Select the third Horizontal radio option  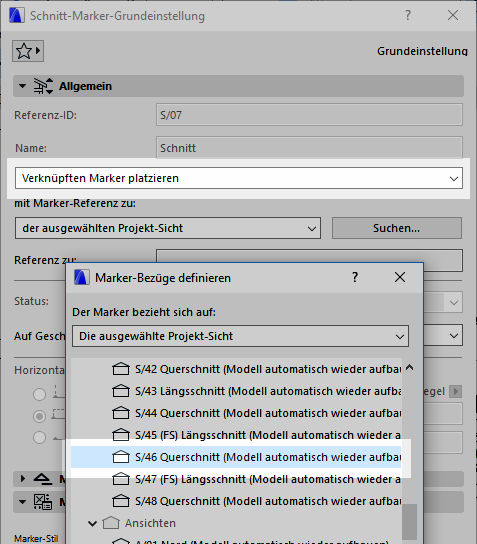pyautogui.click(x=39, y=437)
